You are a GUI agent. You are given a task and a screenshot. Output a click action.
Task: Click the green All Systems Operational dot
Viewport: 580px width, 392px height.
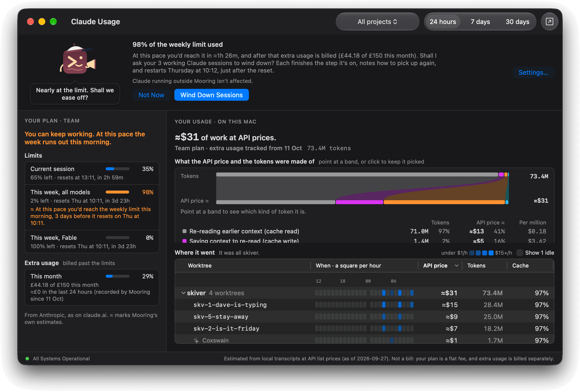click(x=27, y=359)
